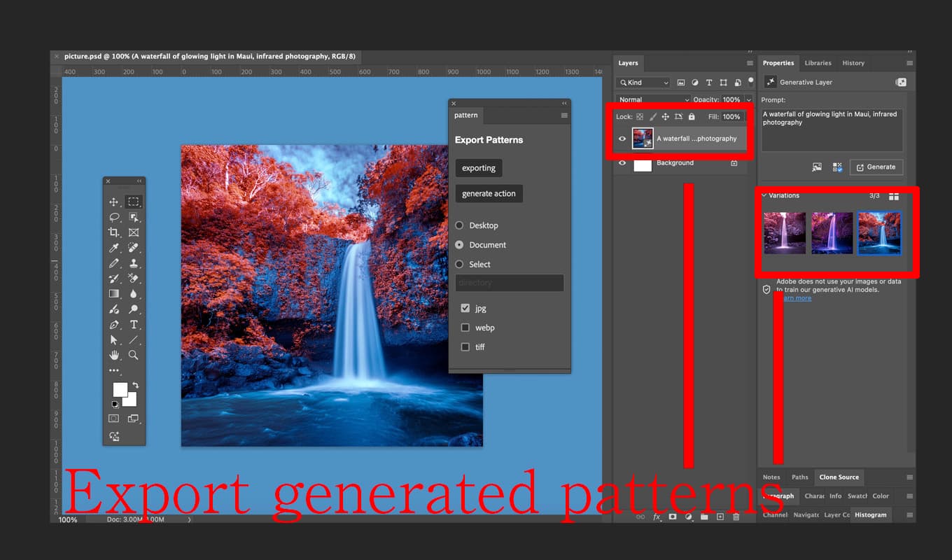Open the Libraries tab
Screen dimensions: 952x560
(818, 63)
